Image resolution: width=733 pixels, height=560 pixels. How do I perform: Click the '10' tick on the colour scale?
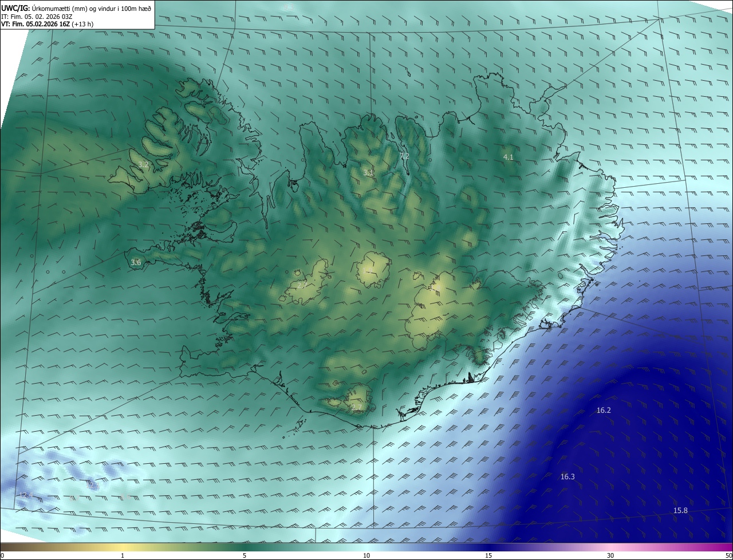(366, 555)
